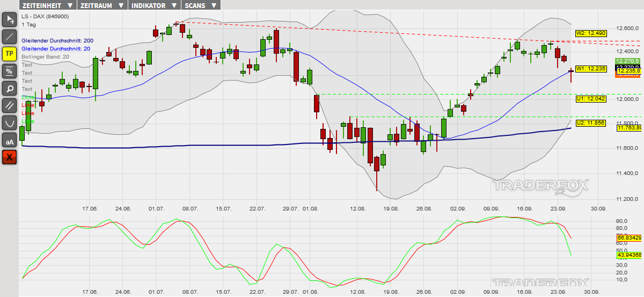Select the curve arc drawing tool

(x=10, y=122)
